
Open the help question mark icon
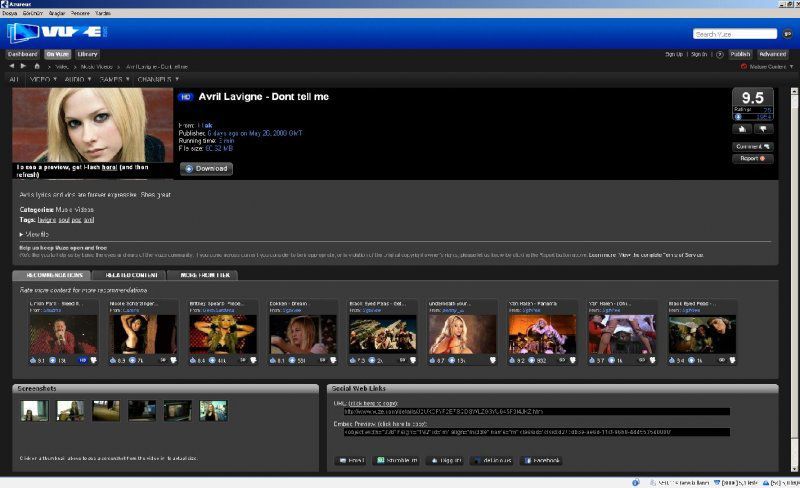point(719,54)
